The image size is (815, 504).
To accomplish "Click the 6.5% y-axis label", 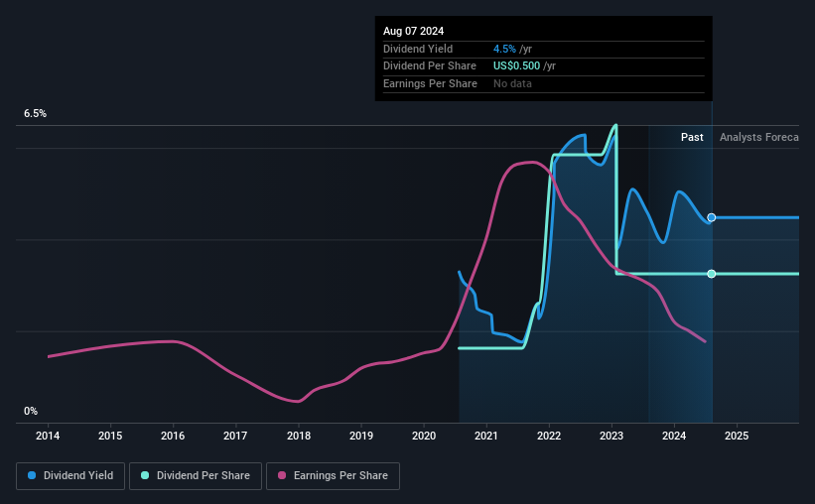I will (36, 114).
